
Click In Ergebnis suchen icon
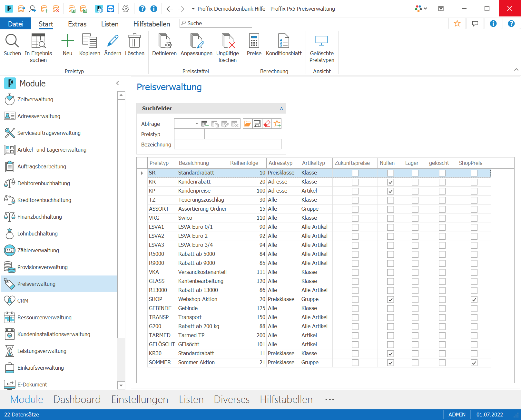tap(38, 41)
